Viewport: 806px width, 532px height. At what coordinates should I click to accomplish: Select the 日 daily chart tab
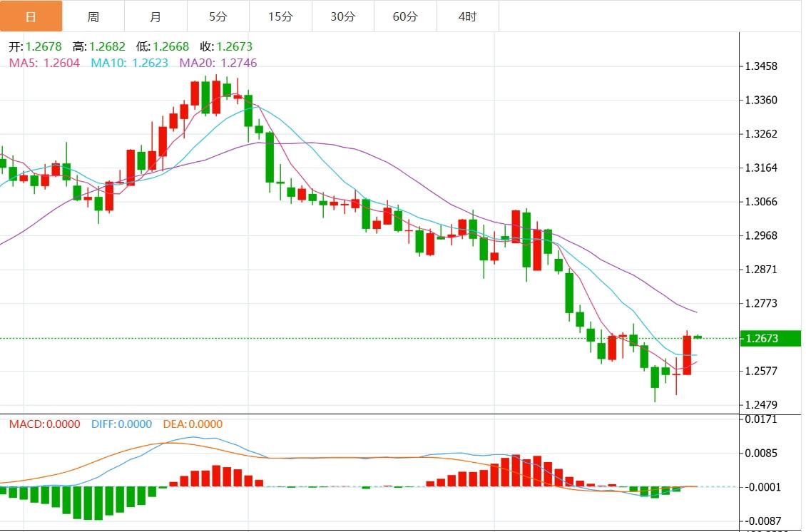pos(31,16)
